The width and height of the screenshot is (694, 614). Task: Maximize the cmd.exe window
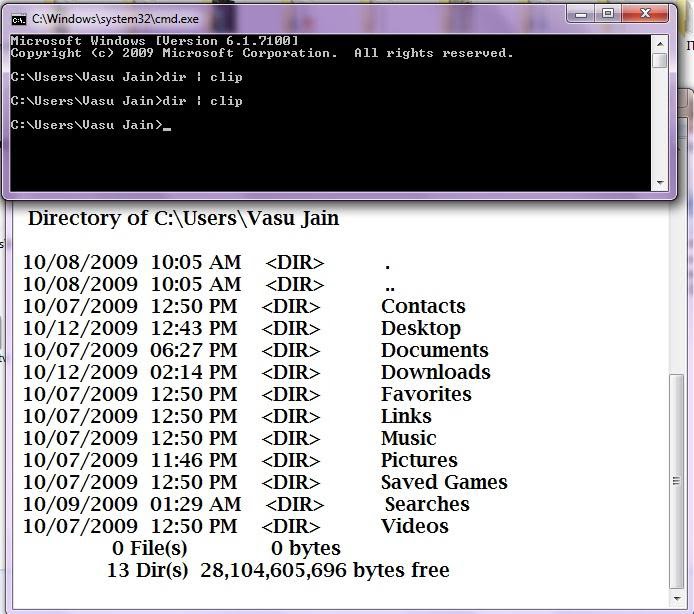tap(608, 14)
